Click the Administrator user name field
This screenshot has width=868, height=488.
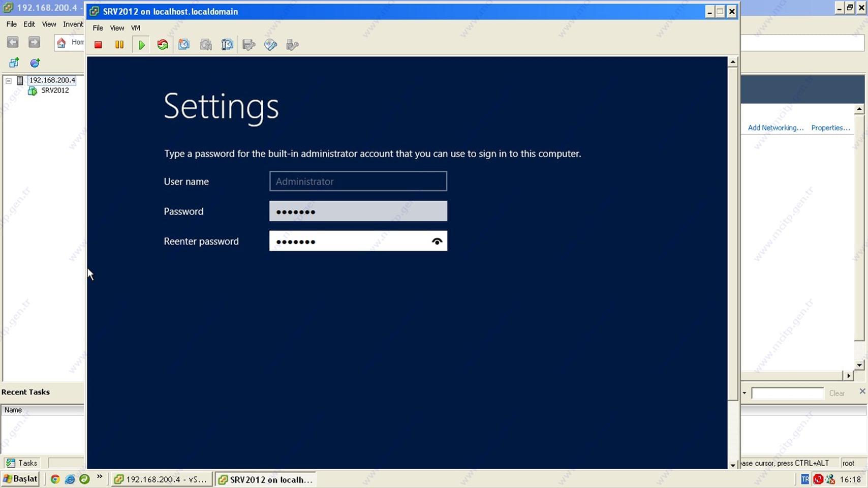(358, 181)
